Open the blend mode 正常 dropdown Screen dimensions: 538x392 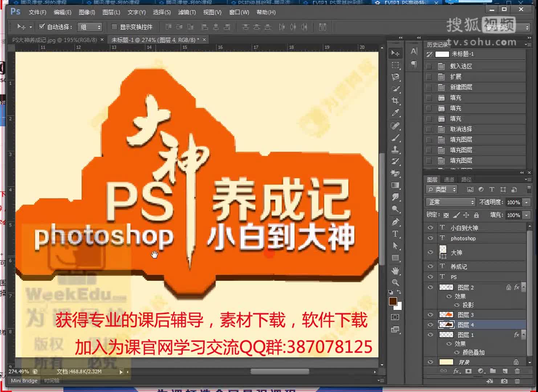[451, 202]
